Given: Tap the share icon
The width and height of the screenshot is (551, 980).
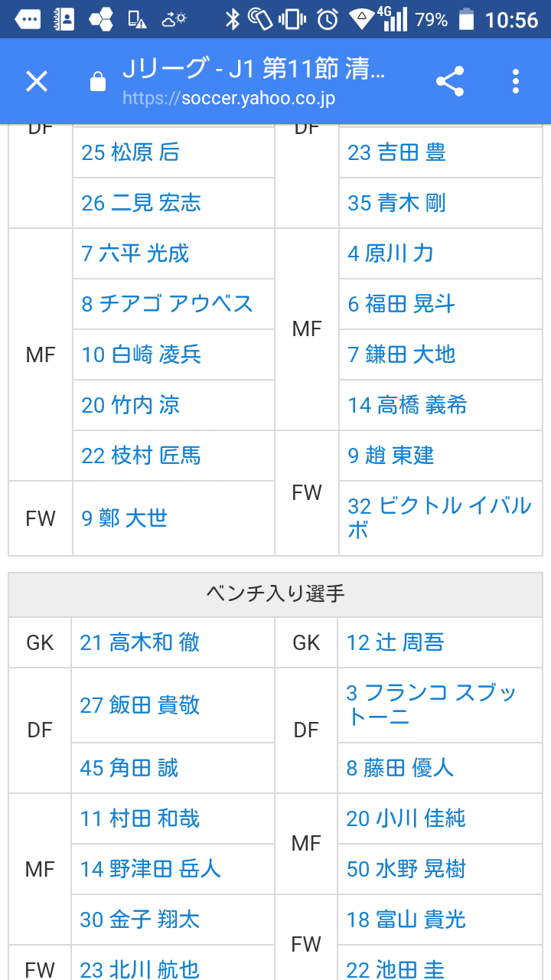Looking at the screenshot, I should click(450, 81).
